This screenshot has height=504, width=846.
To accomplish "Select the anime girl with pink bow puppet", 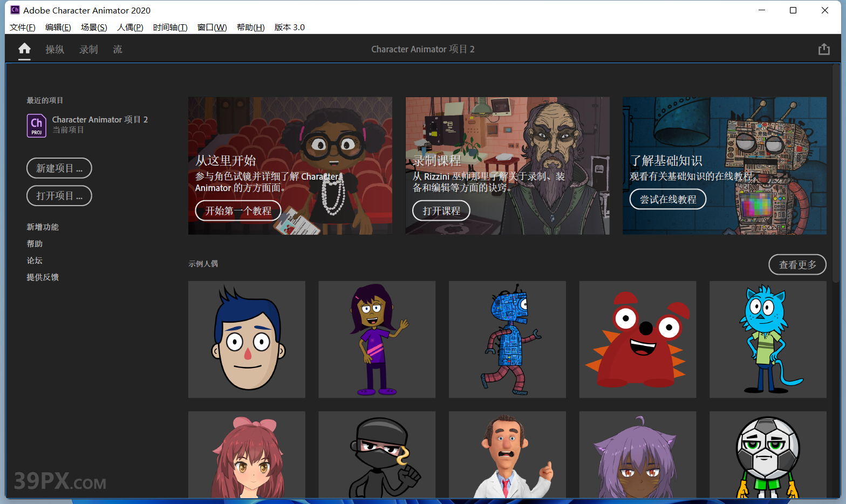I will pos(247,455).
